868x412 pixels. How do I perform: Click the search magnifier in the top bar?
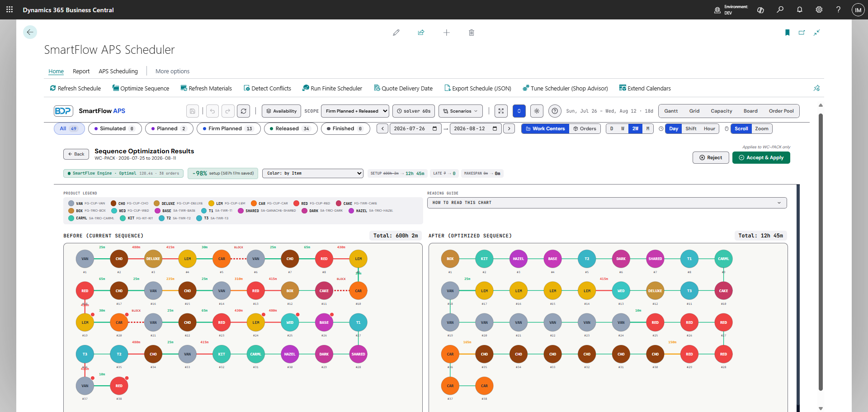[780, 9]
